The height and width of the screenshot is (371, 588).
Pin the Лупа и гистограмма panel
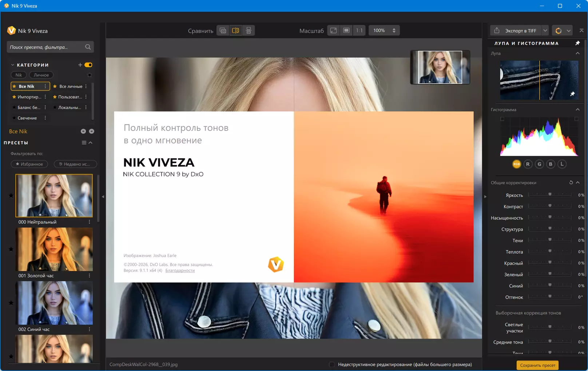click(577, 43)
